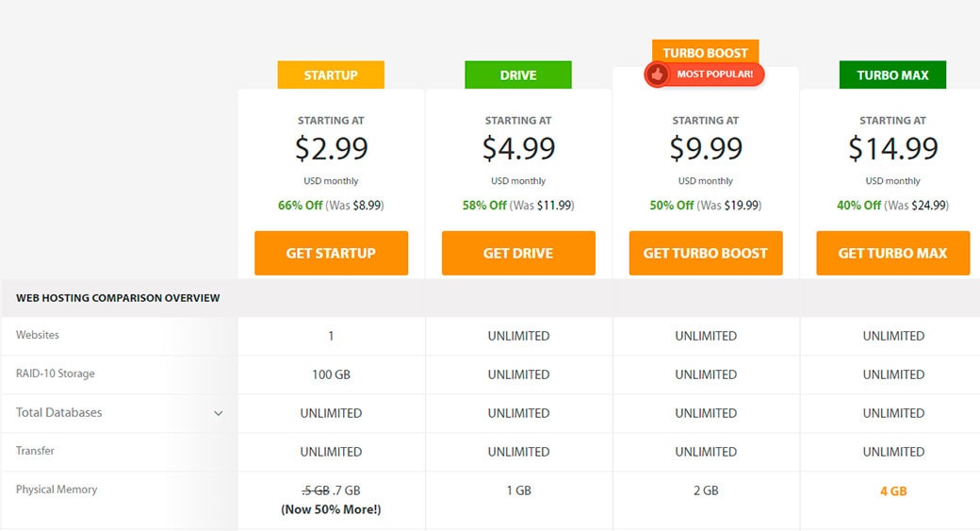
Task: Select the GET TURBO MAX button
Action: click(892, 253)
